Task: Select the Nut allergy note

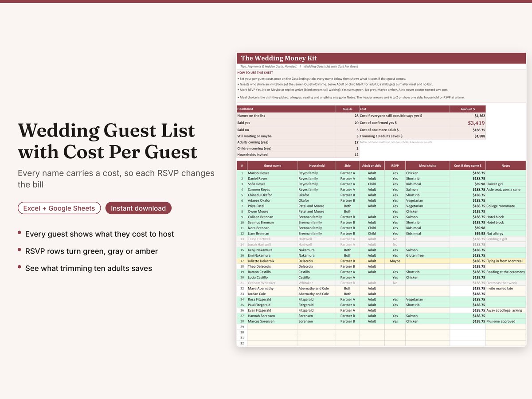Action: coord(495,233)
